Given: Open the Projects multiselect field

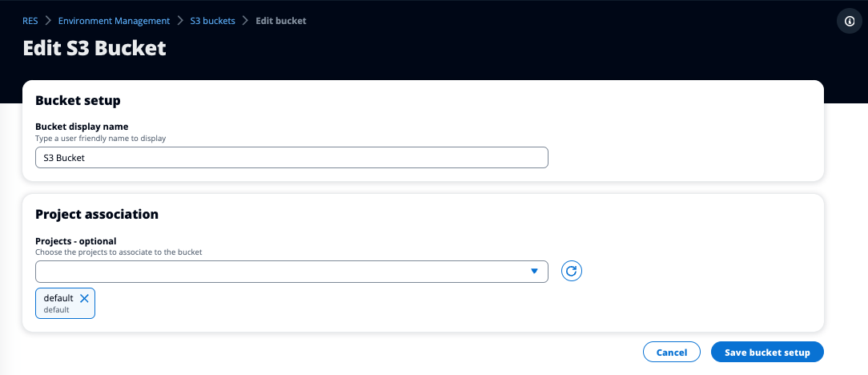Looking at the screenshot, I should pos(280,272).
